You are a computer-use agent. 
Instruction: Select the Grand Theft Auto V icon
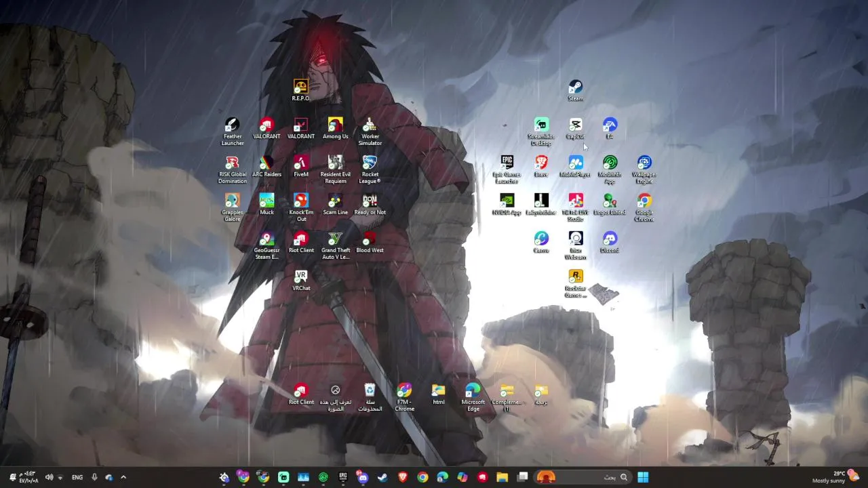tap(335, 245)
